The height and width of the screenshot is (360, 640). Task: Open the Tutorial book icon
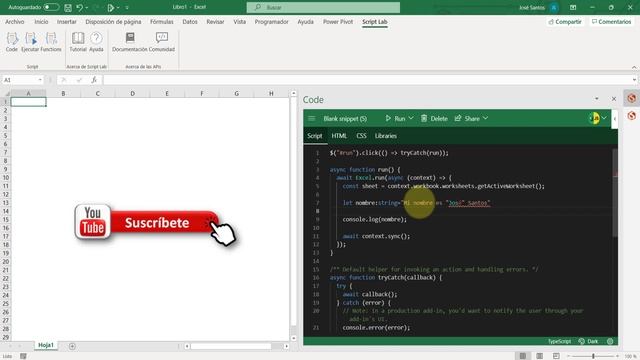[x=78, y=42]
